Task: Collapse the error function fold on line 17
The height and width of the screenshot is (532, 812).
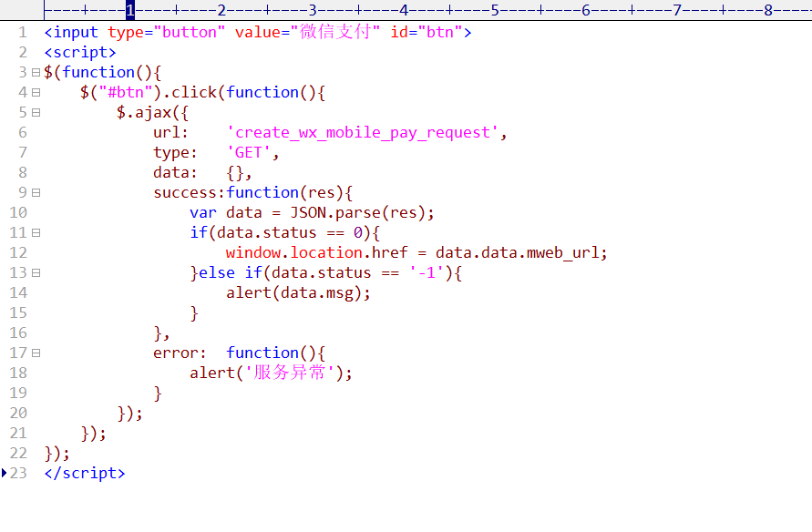Action: pos(36,353)
